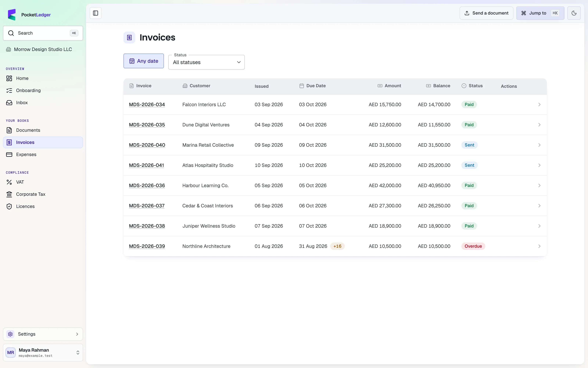Click the Jump to button
Viewport: 588px width, 368px height.
[x=540, y=13]
